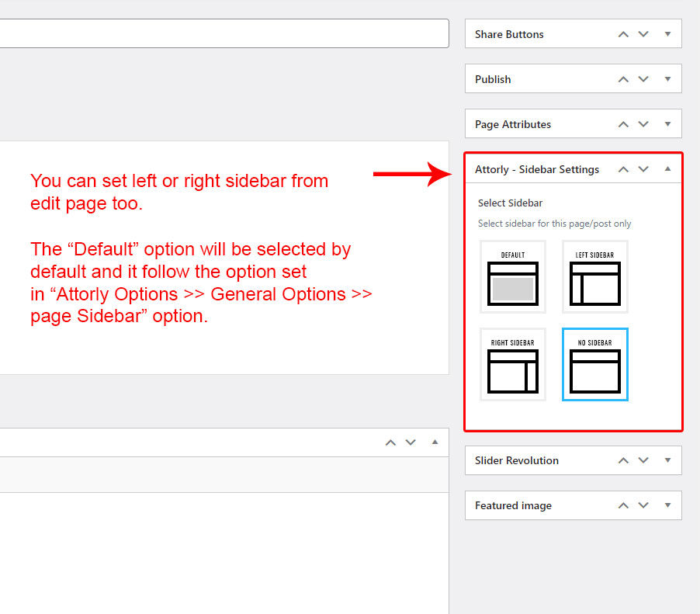Screen dimensions: 700x614
Task: Click the Page Attributes panel title
Action: [513, 124]
